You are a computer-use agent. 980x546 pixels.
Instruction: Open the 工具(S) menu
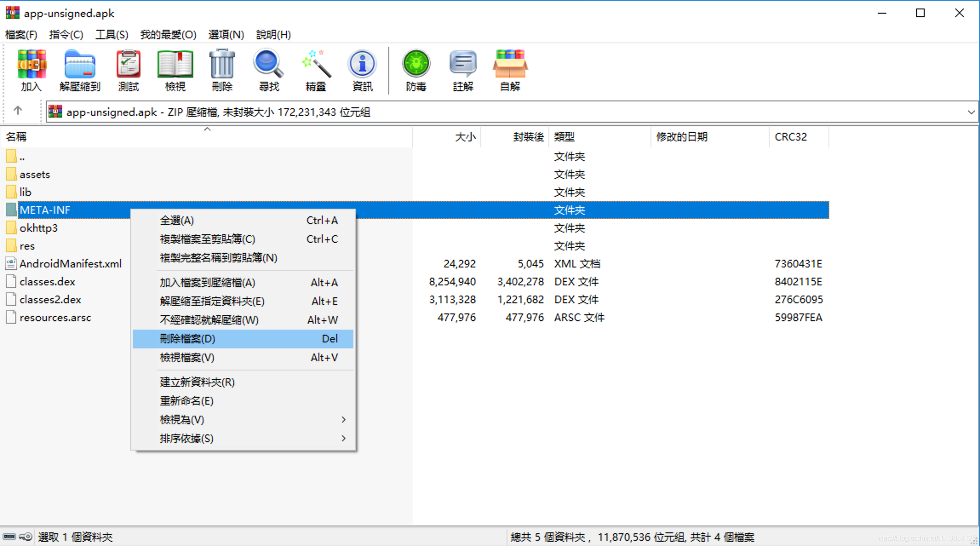pos(111,34)
